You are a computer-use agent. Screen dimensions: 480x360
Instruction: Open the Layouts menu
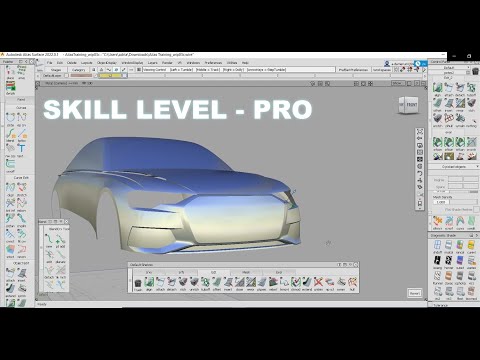pyautogui.click(x=87, y=63)
